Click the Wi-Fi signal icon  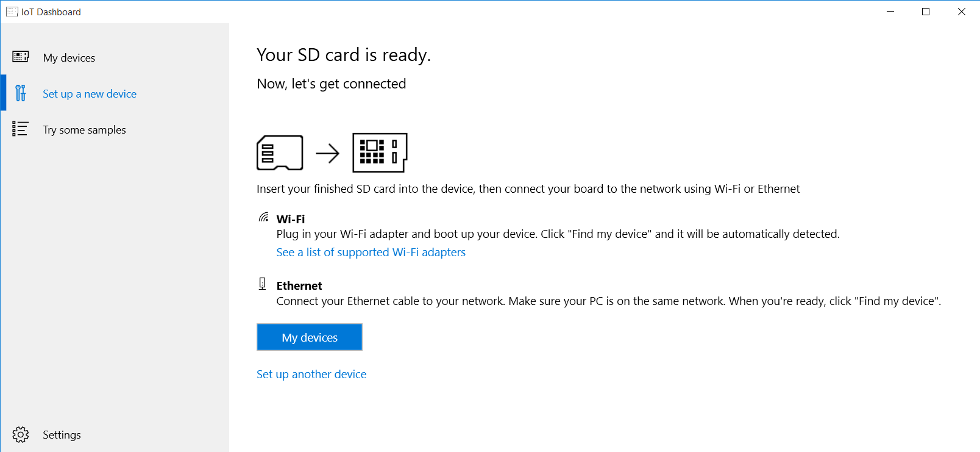263,217
